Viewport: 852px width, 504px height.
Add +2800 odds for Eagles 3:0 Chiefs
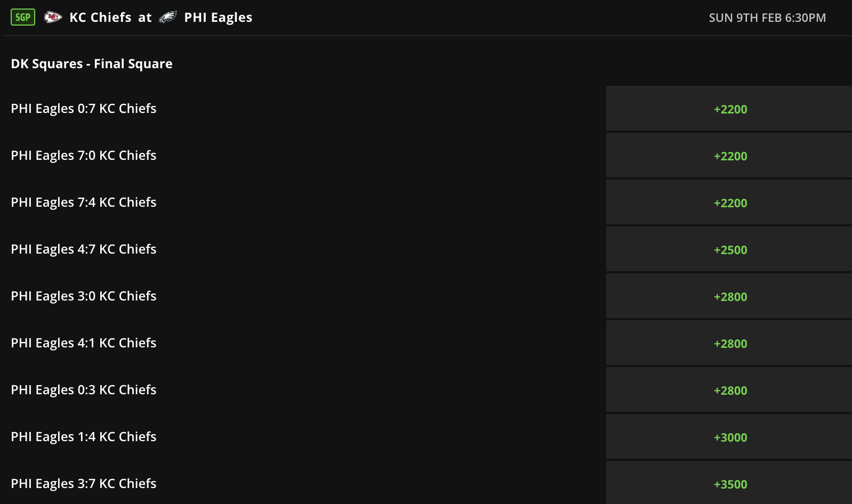(729, 297)
